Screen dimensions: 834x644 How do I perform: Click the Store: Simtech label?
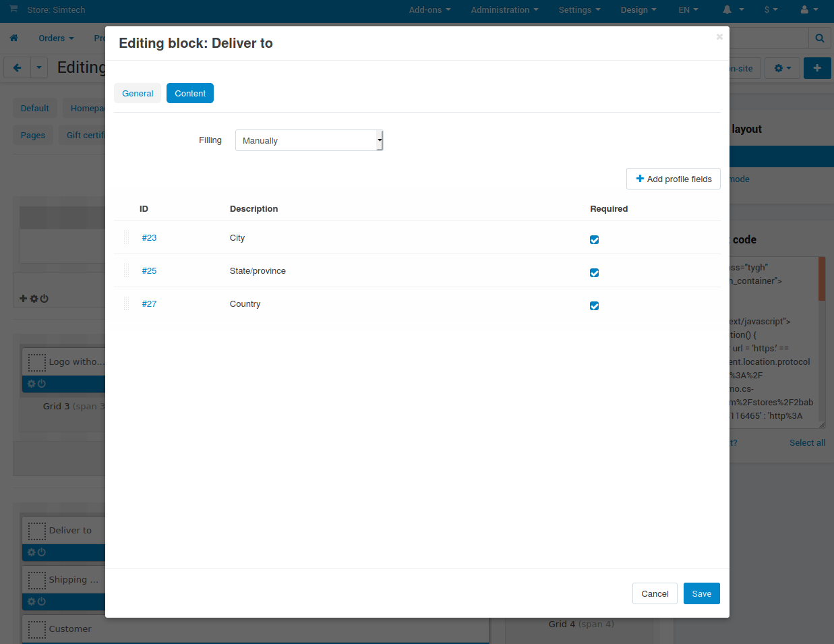click(x=56, y=10)
